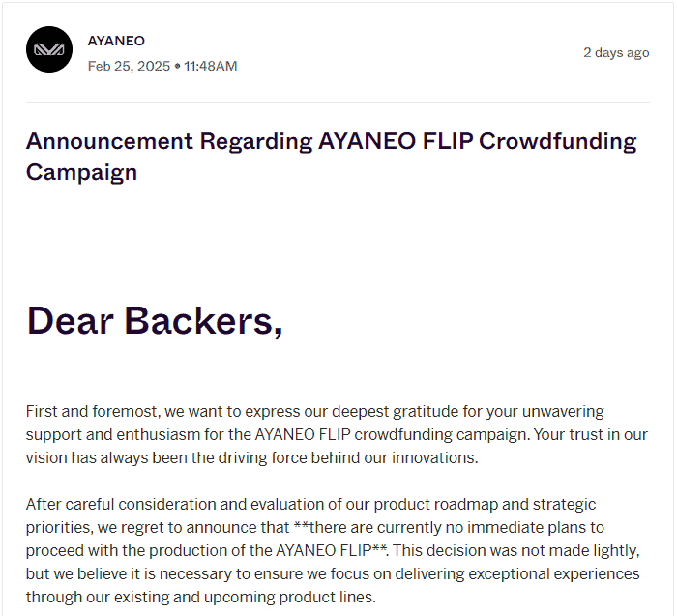Click the word 'Campaign' in the title
677x616 pixels.
(81, 173)
